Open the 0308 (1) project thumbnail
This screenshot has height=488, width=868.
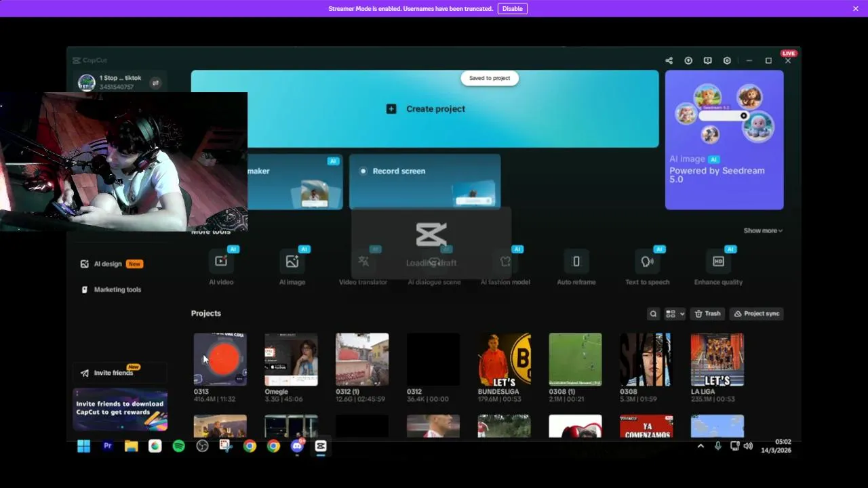(x=575, y=359)
